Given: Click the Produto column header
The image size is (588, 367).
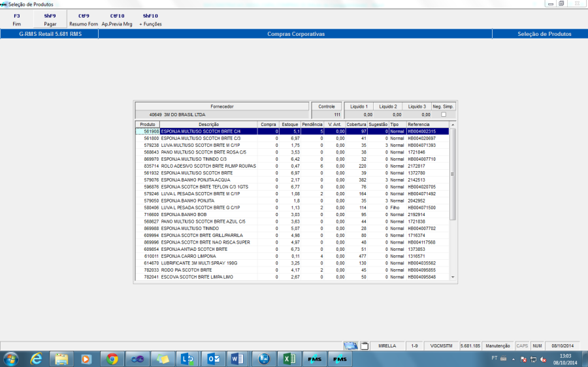Looking at the screenshot, I should point(148,125).
